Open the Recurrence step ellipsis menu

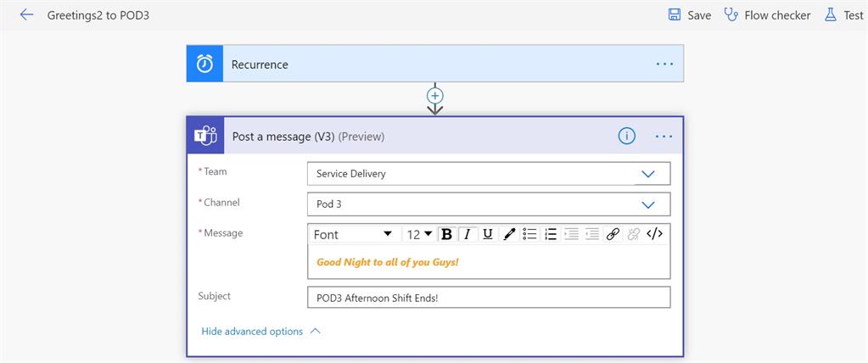pos(665,64)
